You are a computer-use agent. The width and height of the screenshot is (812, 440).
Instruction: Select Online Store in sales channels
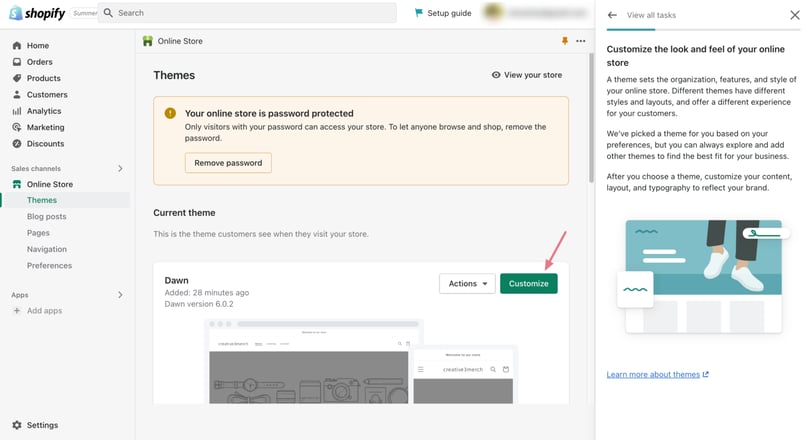pyautogui.click(x=50, y=184)
